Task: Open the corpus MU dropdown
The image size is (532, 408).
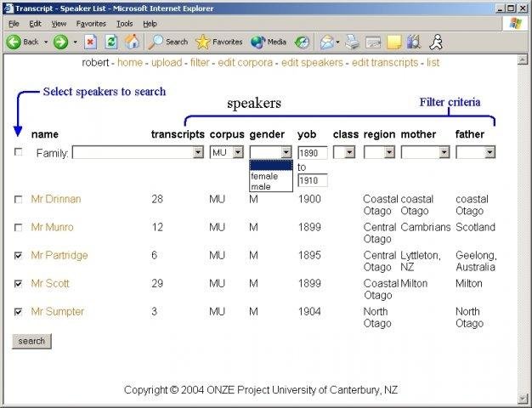Action: (x=227, y=152)
